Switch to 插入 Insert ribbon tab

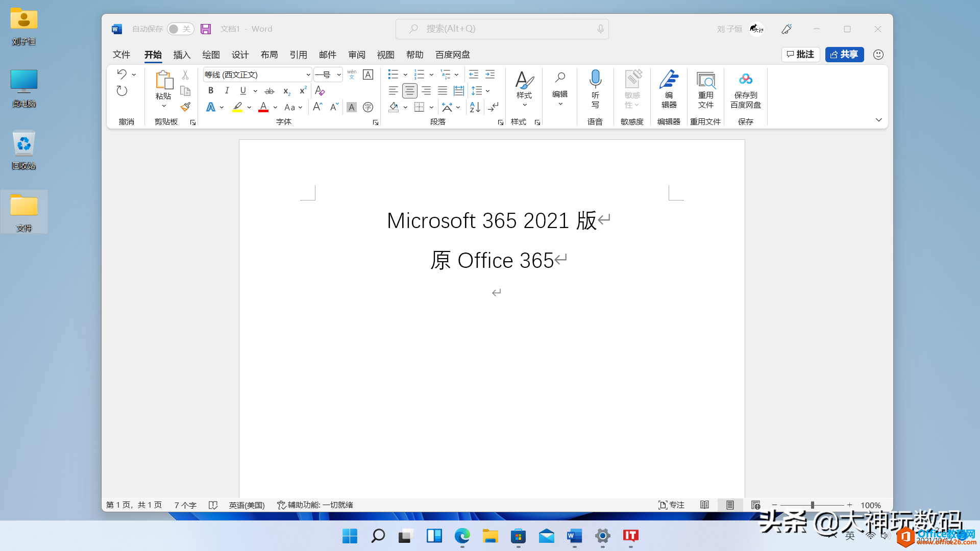coord(181,55)
